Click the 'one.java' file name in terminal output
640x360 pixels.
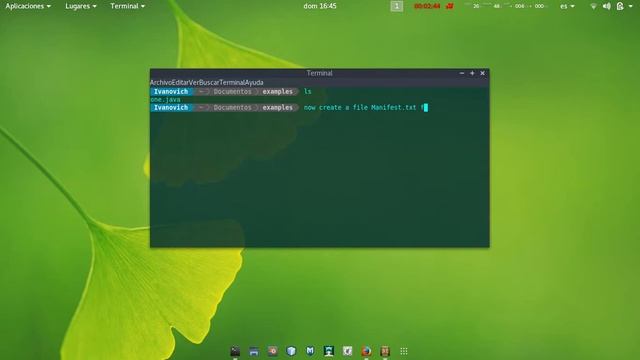165,100
